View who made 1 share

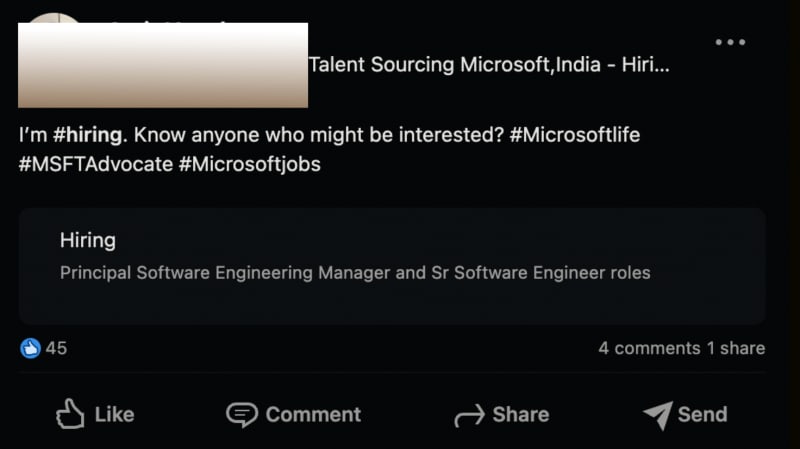736,348
